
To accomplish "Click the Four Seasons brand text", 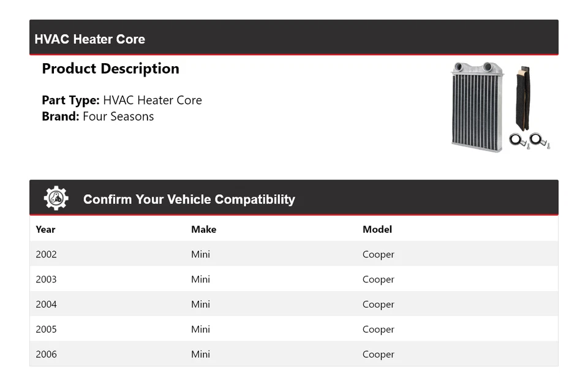I will click(x=118, y=116).
